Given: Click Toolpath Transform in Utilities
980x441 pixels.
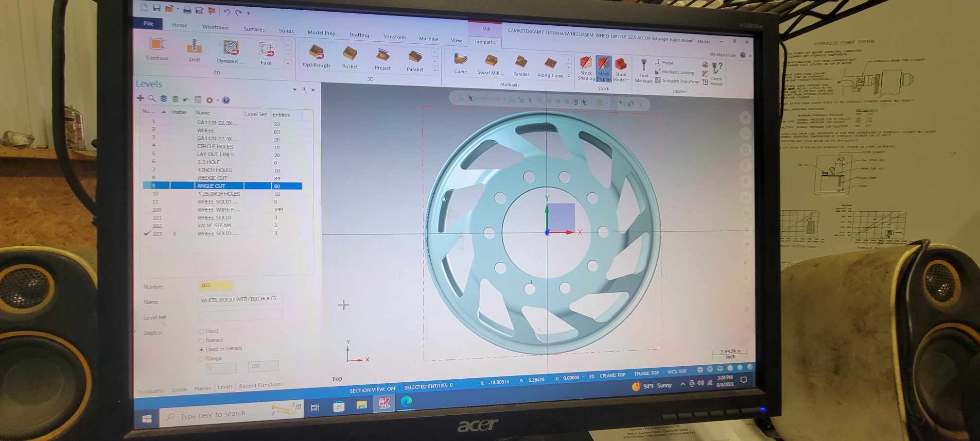Looking at the screenshot, I should [677, 81].
